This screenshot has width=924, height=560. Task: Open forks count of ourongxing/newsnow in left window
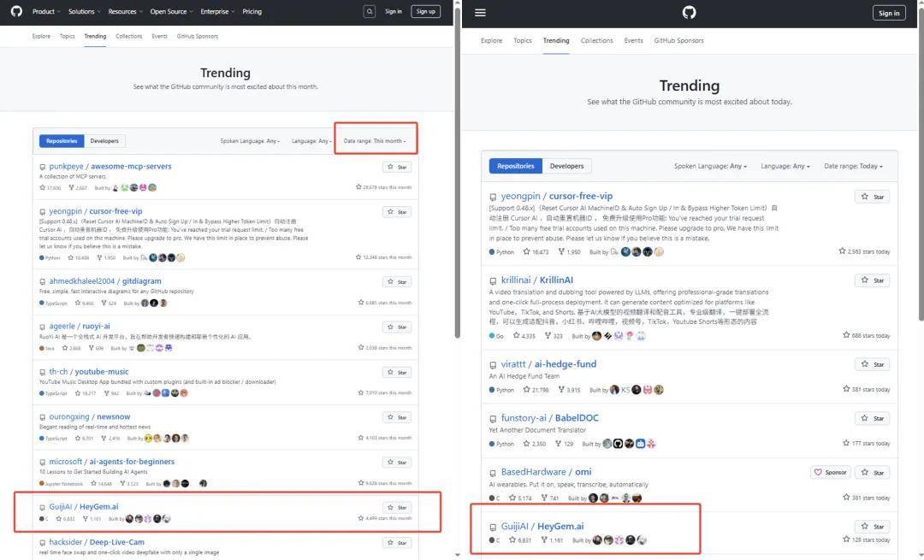tap(110, 439)
